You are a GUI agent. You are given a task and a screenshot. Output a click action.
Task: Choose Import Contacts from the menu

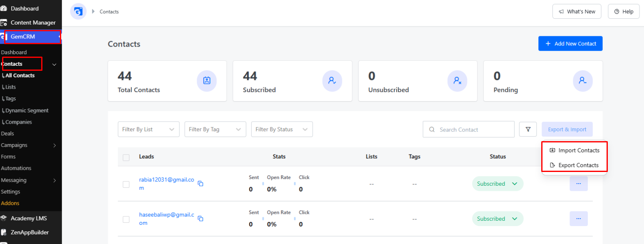pos(574,150)
